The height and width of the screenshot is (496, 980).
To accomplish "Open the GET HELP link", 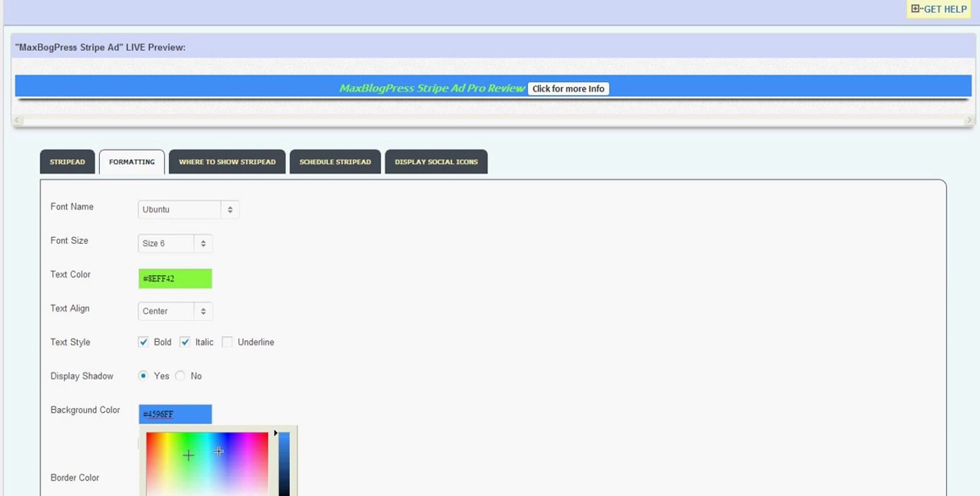I will tap(945, 9).
